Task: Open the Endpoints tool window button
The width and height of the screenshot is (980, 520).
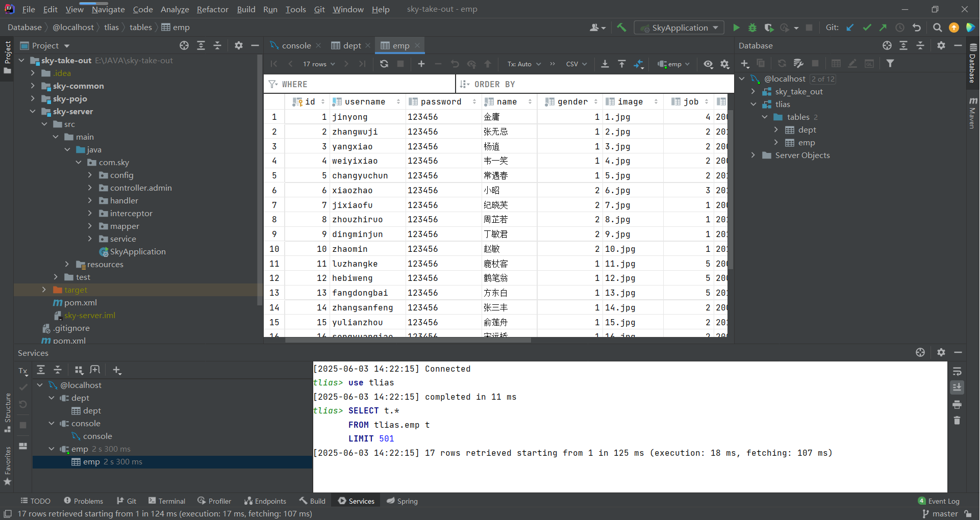Action: [x=265, y=501]
